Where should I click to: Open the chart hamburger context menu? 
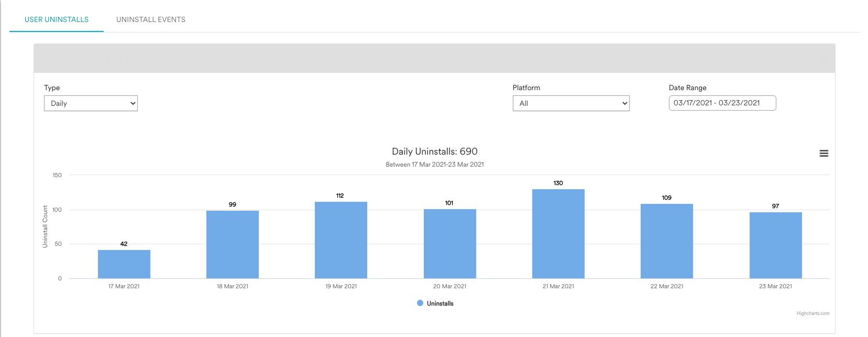[x=823, y=154]
